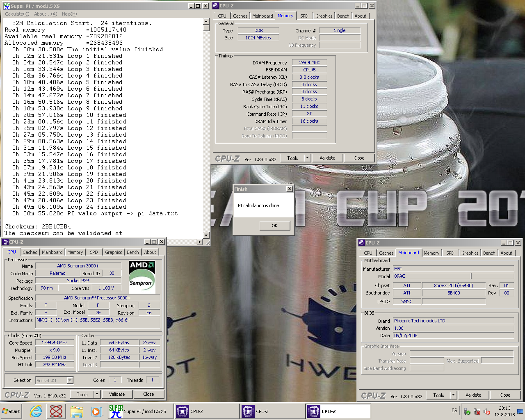This screenshot has width=525, height=420.
Task: Click Close button in the CPU tab window
Action: coord(148,394)
